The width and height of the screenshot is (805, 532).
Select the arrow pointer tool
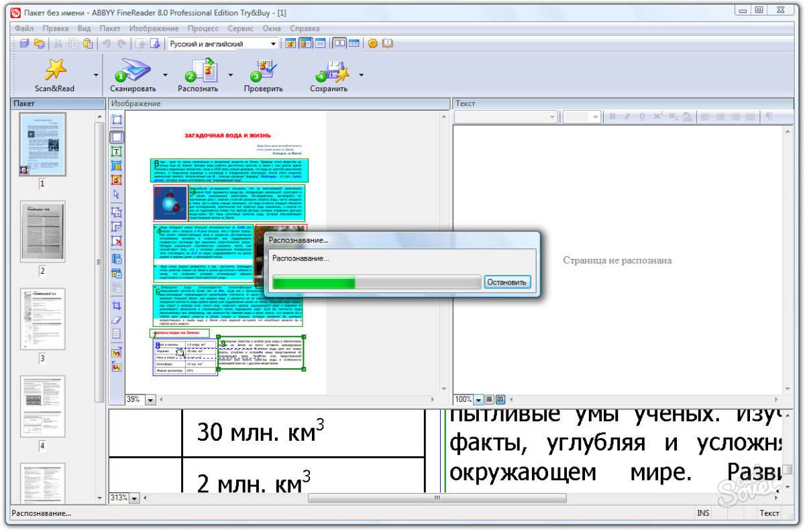point(117,194)
